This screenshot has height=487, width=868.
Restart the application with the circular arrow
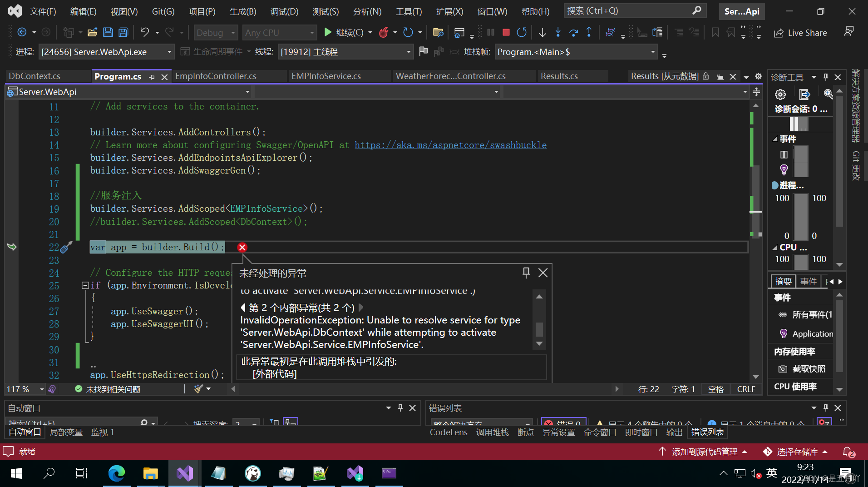(522, 32)
